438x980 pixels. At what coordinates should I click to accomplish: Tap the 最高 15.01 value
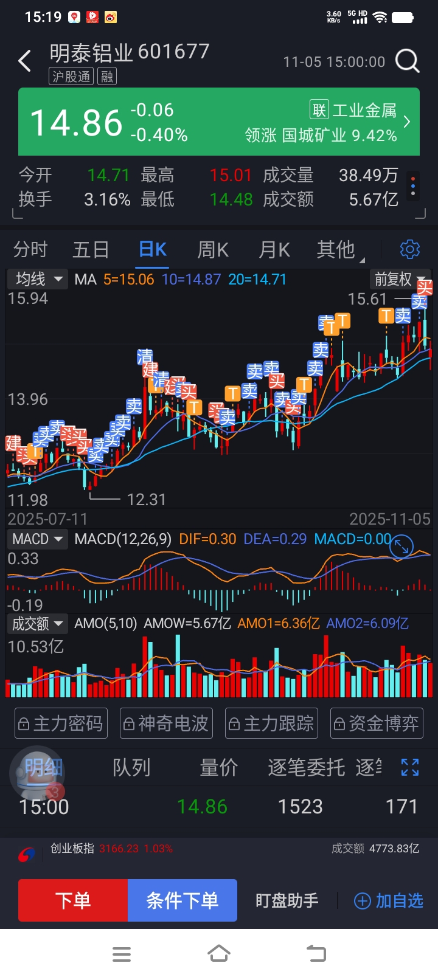(231, 175)
